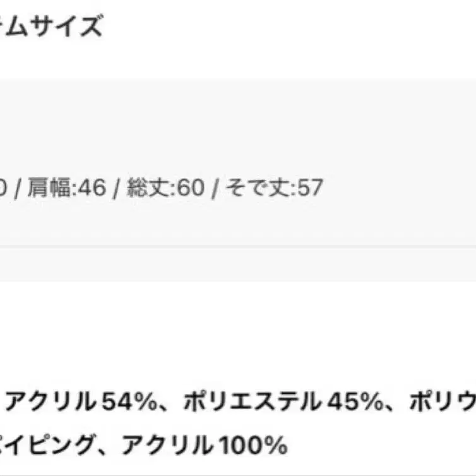
Task: Click the 100% percentage text
Action: [249, 447]
